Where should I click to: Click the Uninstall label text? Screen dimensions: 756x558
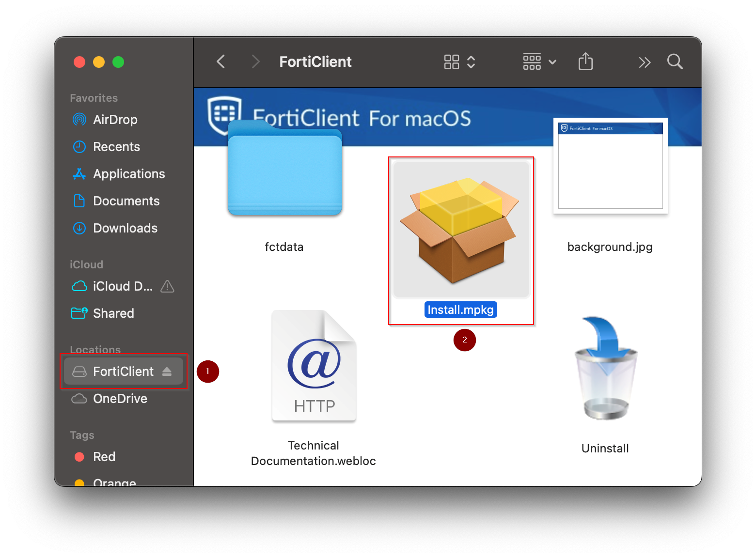click(605, 449)
